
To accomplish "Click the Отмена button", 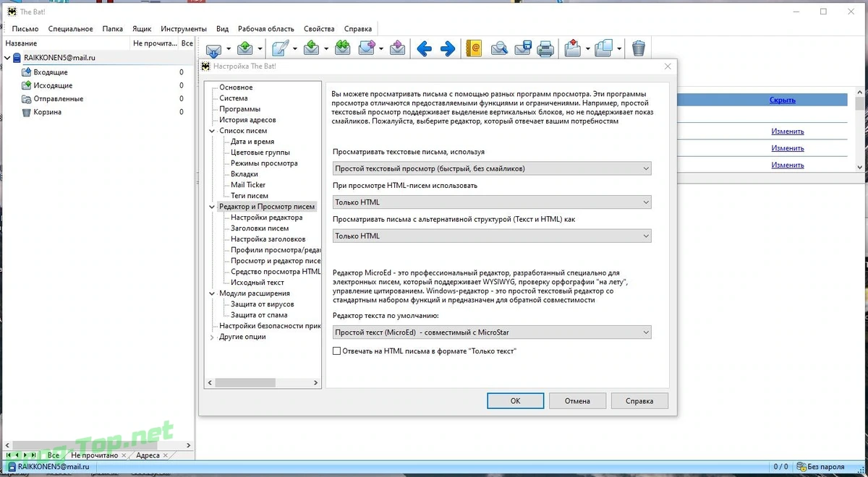I will click(577, 400).
